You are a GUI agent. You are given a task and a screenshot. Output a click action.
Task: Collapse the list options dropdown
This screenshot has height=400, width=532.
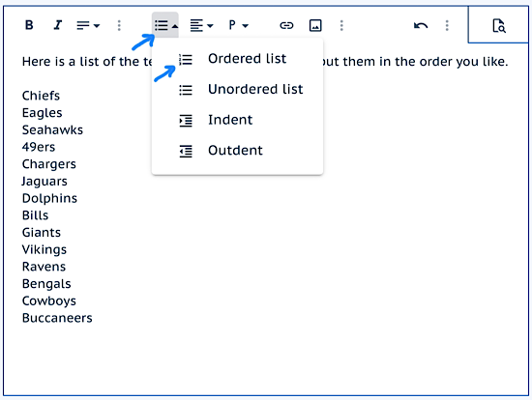point(165,25)
